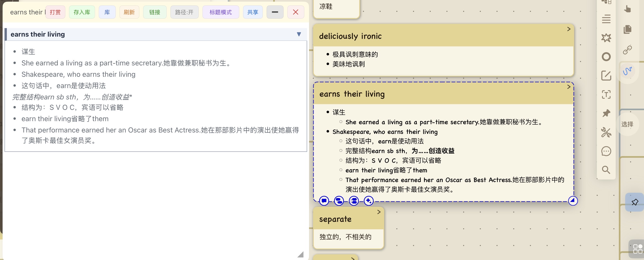Toggle 标题模式 title mode
Image resolution: width=644 pixels, height=260 pixels.
coord(220,12)
